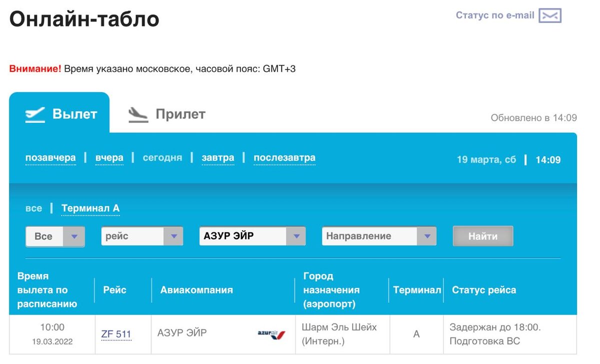Screen dimensions: 600x364
Task: Click the 'АЗУР ЭЙР' airline name in the row
Action: [x=182, y=333]
